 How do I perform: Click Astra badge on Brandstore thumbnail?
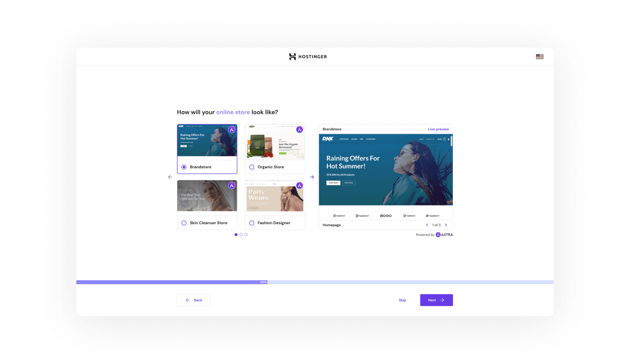pos(232,130)
